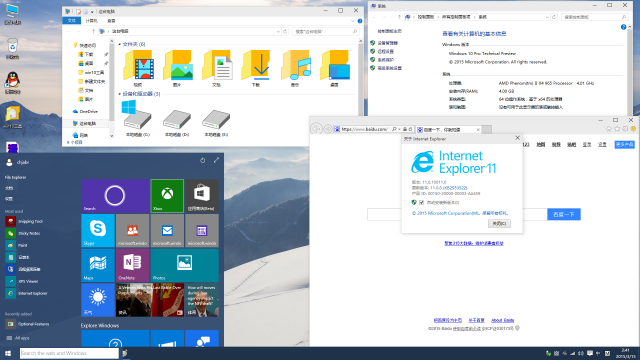Open the Downloads folder with blue arrow

tap(256, 69)
